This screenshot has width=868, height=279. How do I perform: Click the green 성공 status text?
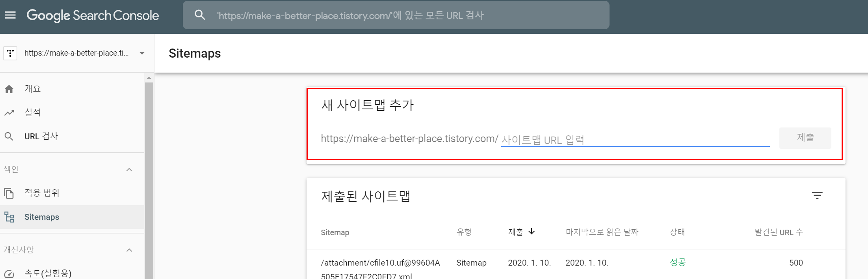678,262
